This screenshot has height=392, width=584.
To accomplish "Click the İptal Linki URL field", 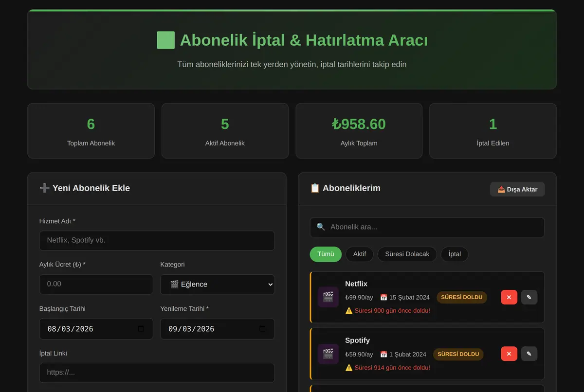I will 157,373.
